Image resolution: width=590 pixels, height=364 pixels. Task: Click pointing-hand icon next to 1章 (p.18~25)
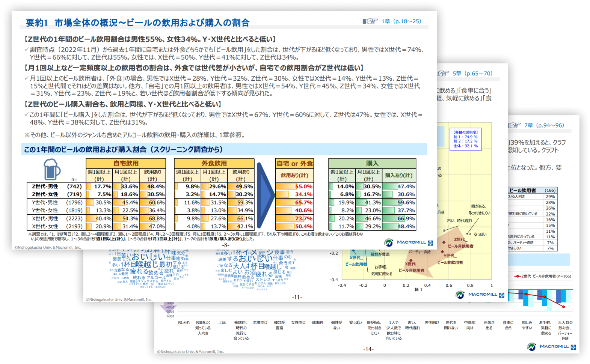pyautogui.click(x=370, y=21)
